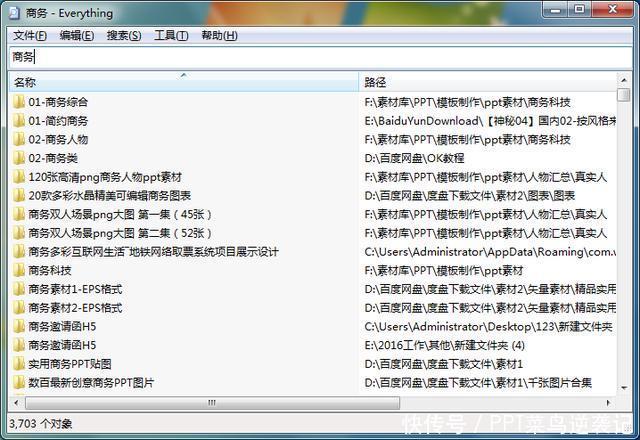Select 商务双人场景png大图 第一集（45张）

tap(120, 215)
